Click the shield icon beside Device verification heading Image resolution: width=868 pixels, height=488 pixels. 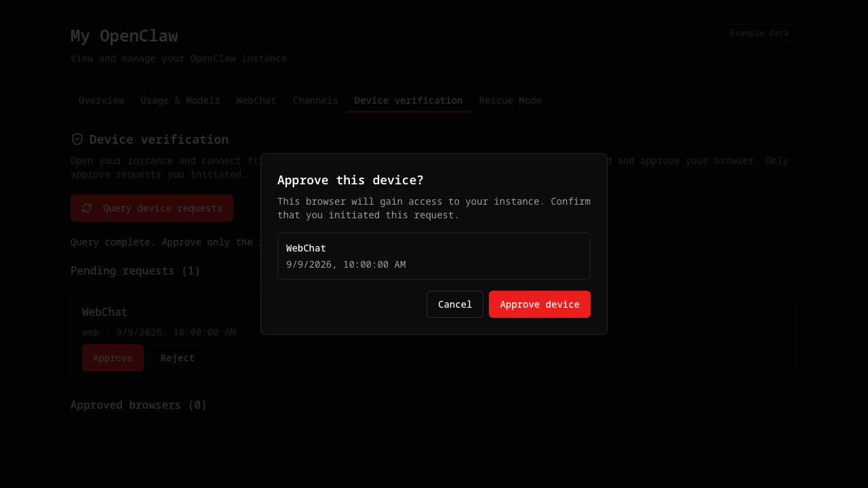coord(77,139)
